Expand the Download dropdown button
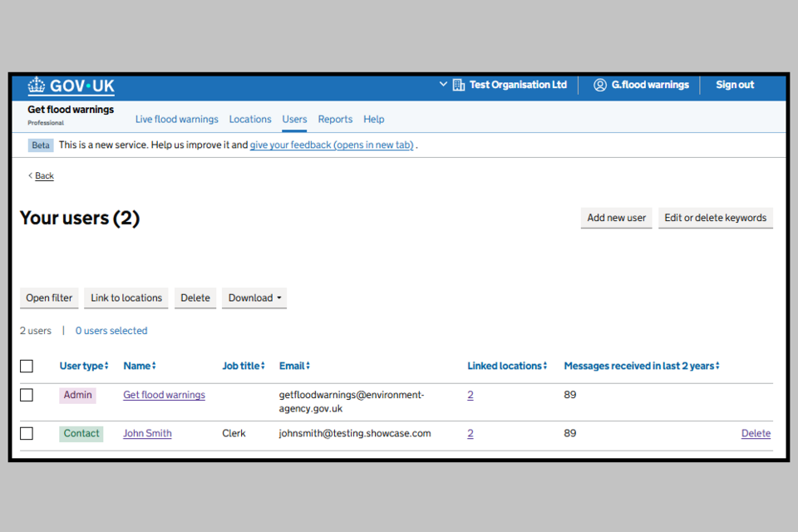Screen dimensions: 798x532 (254, 298)
